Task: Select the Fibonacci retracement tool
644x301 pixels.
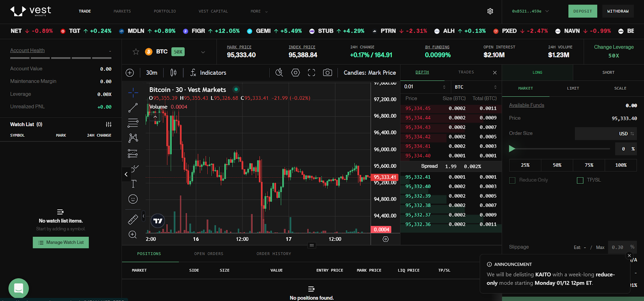Action: [x=133, y=123]
